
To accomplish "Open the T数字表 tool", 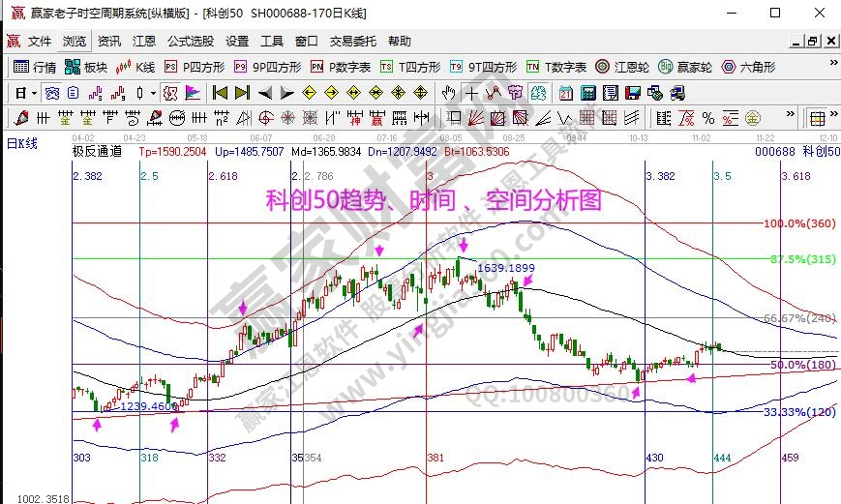I will click(556, 67).
